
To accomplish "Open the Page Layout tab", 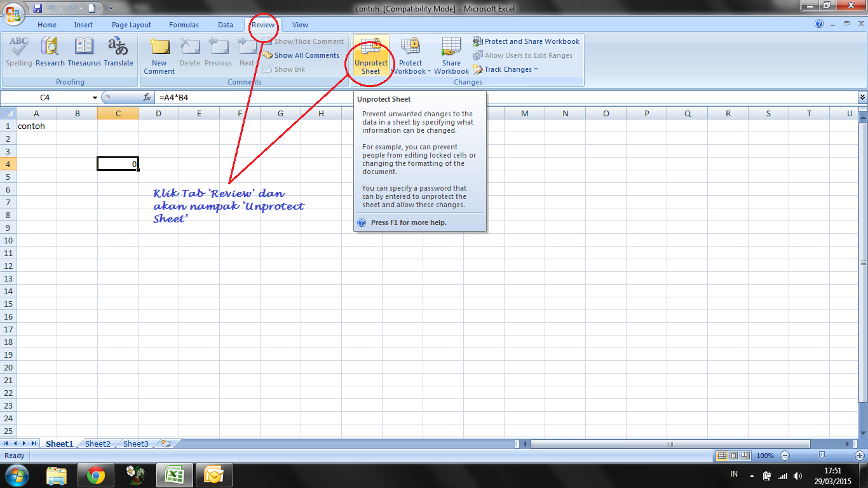I will (132, 25).
